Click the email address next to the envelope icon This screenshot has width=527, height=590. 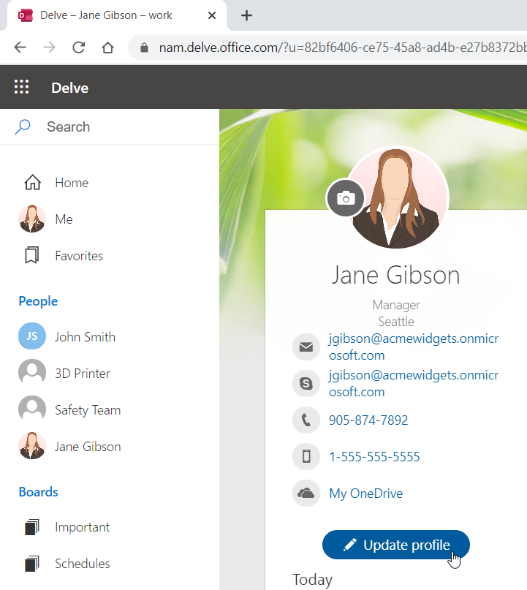point(414,347)
